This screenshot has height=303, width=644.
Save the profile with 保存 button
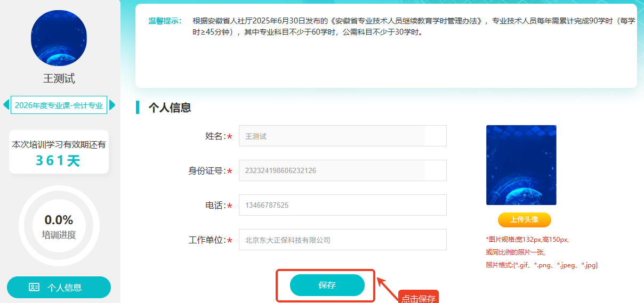click(327, 285)
